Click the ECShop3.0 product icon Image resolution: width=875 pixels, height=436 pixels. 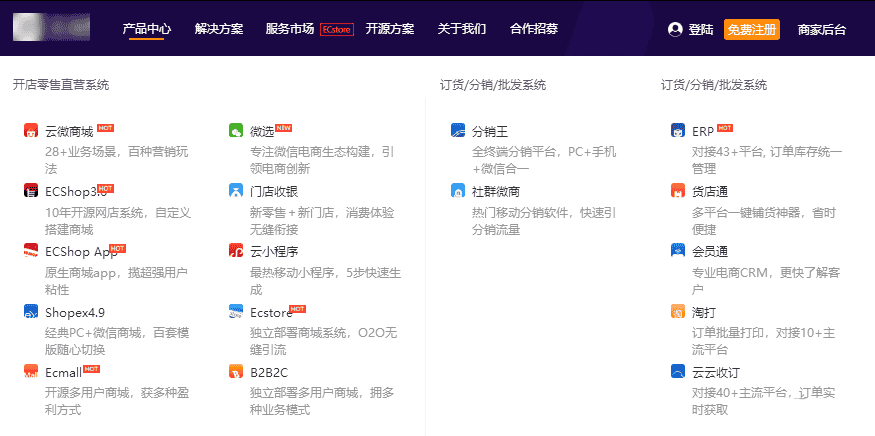point(31,190)
